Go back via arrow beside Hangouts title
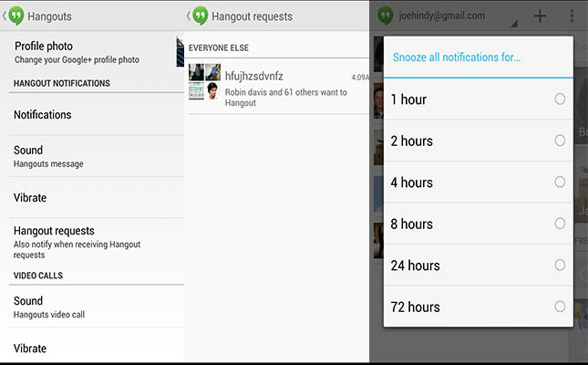 pos(5,16)
